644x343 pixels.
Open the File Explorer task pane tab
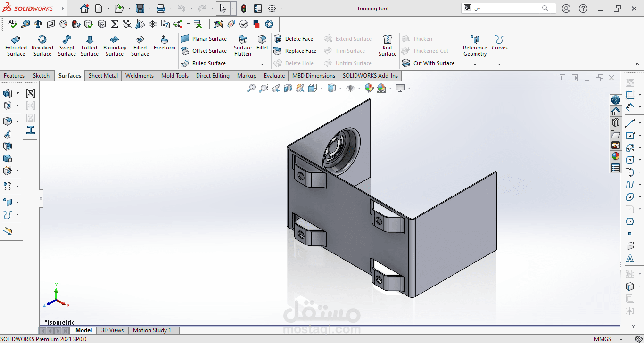(616, 134)
